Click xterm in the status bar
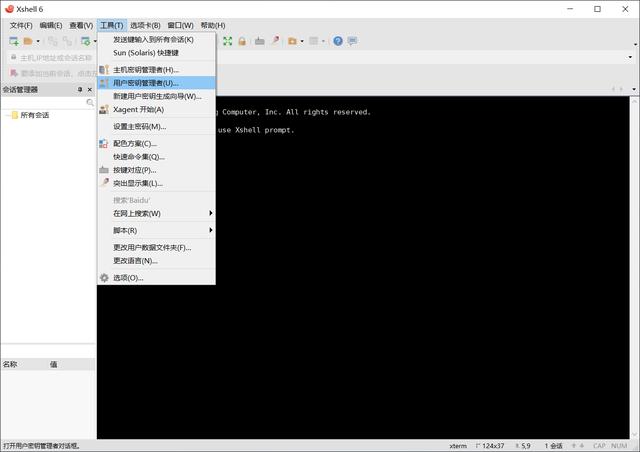 pos(458,446)
